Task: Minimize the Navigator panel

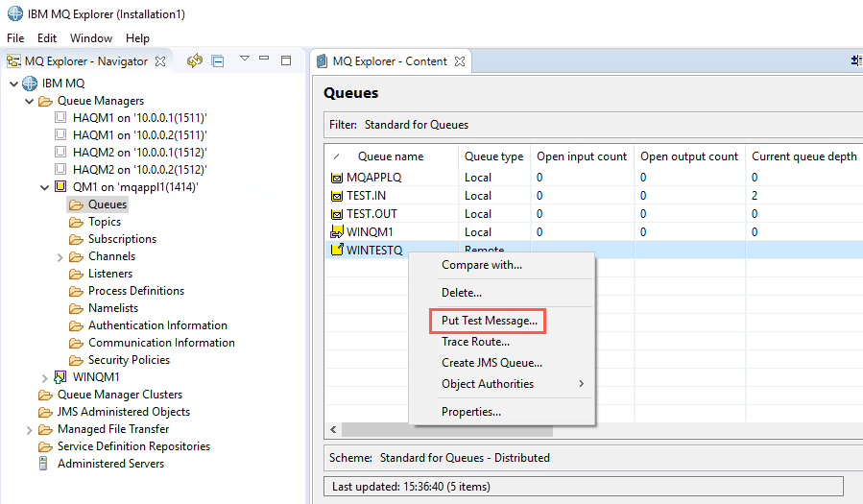Action: [264, 59]
